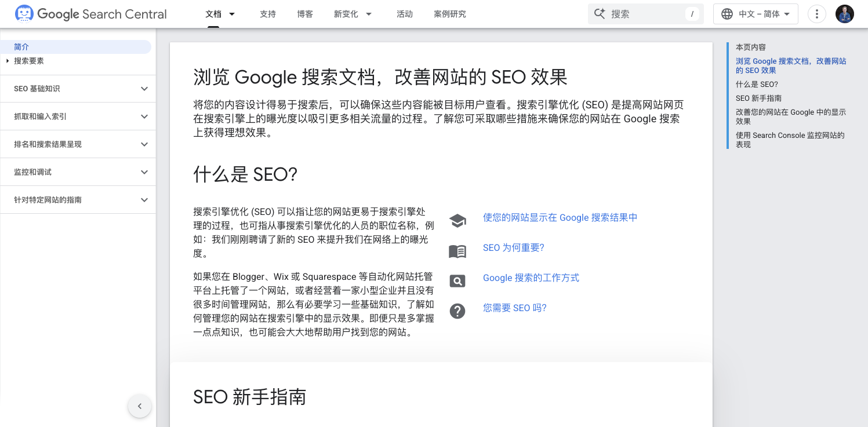Select 简介 in the left sidebar
Screen dimensions: 868x427
(75, 47)
